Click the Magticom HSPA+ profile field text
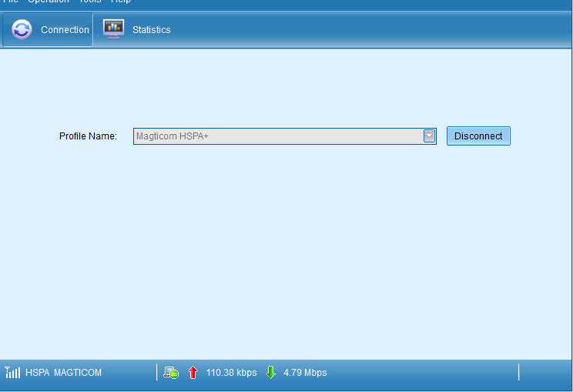 172,136
